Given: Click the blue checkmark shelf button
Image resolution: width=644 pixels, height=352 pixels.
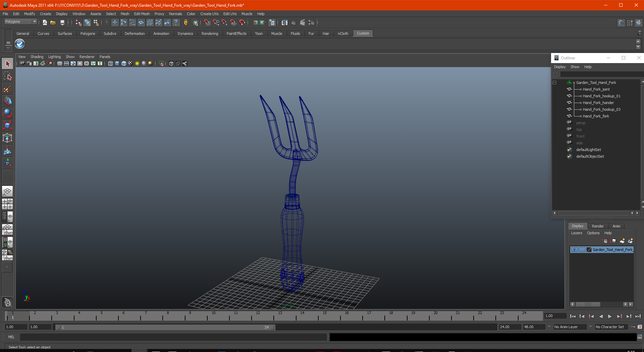Looking at the screenshot, I should coord(20,44).
